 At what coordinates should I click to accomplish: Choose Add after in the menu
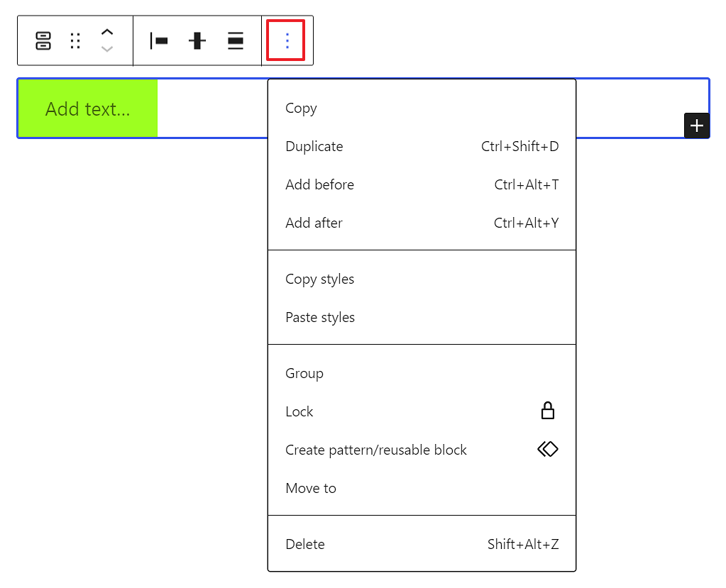314,223
